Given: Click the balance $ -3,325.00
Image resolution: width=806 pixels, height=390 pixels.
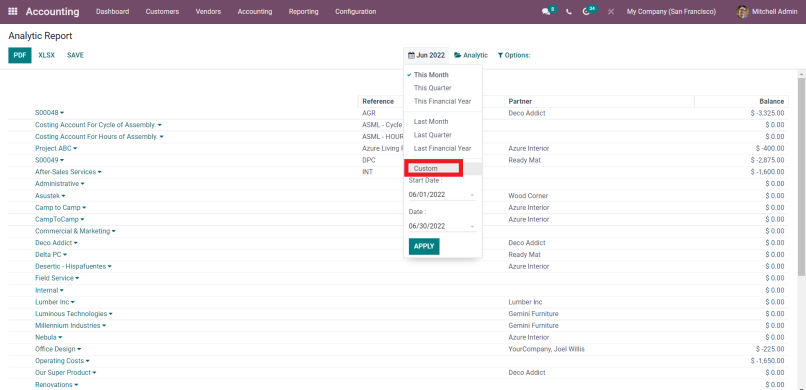Looking at the screenshot, I should point(767,113).
